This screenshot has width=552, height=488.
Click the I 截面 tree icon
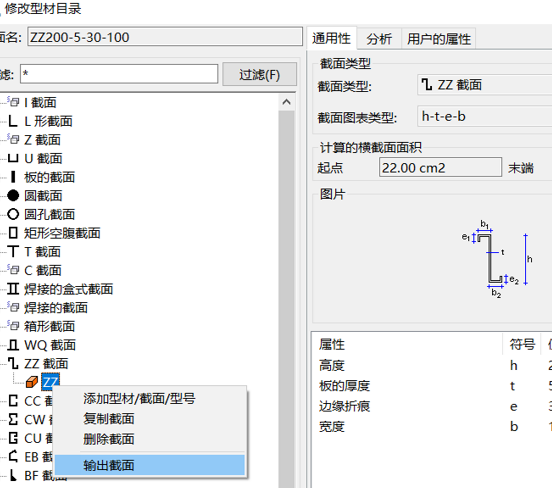click(x=13, y=102)
